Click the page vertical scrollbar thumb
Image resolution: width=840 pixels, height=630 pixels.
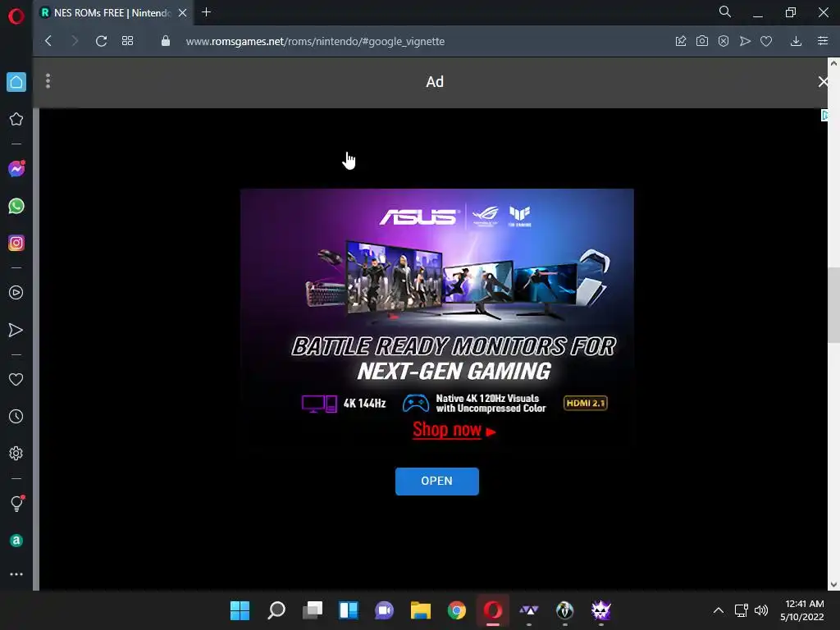833,305
